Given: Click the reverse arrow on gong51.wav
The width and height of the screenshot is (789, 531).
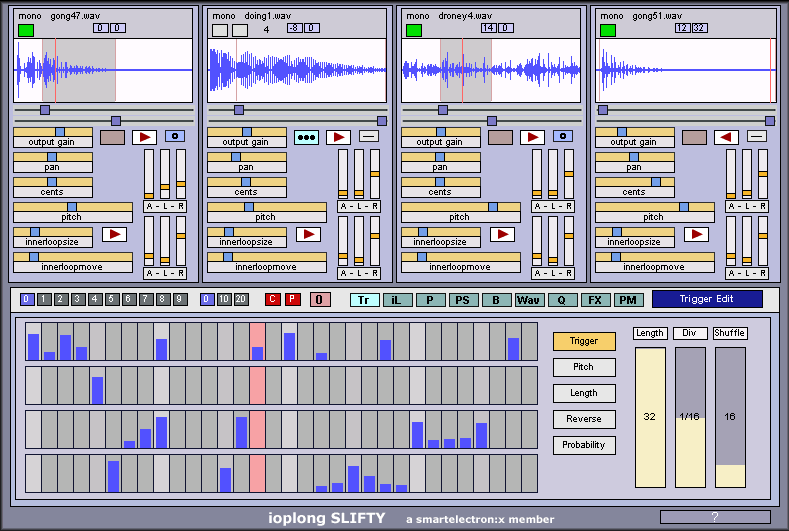Looking at the screenshot, I should click(x=727, y=136).
